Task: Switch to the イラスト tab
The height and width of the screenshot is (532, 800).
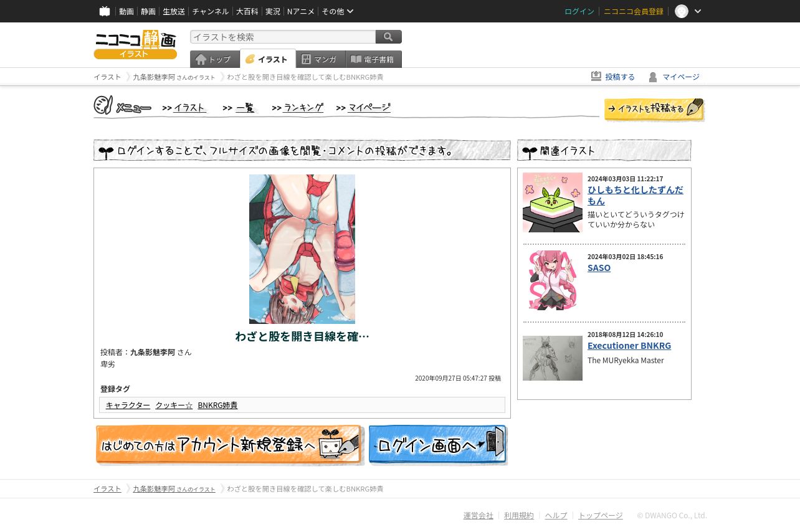Action: (268, 59)
